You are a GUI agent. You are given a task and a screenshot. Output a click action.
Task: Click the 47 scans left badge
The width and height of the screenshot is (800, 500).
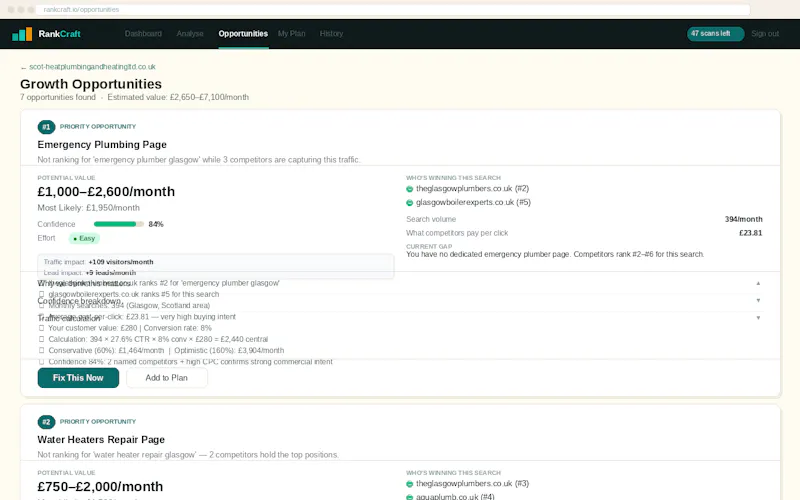(715, 34)
